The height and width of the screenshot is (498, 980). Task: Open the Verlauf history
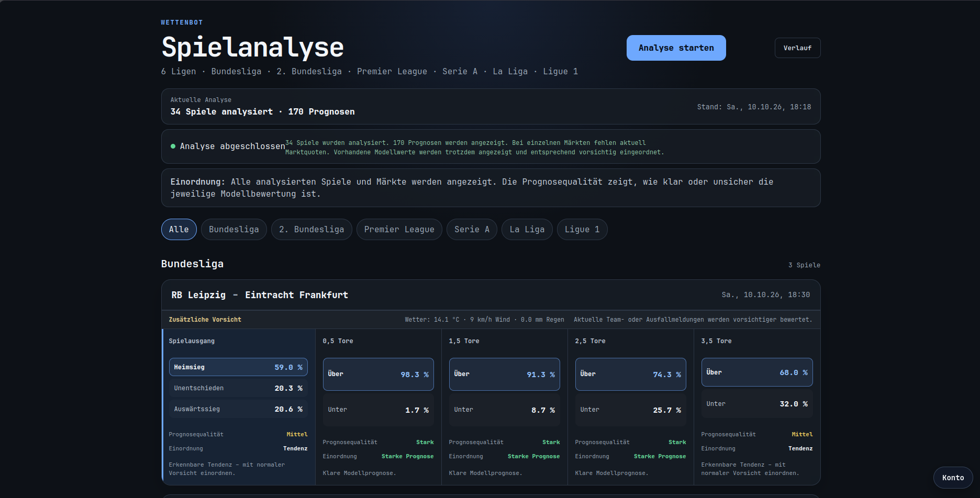click(797, 48)
